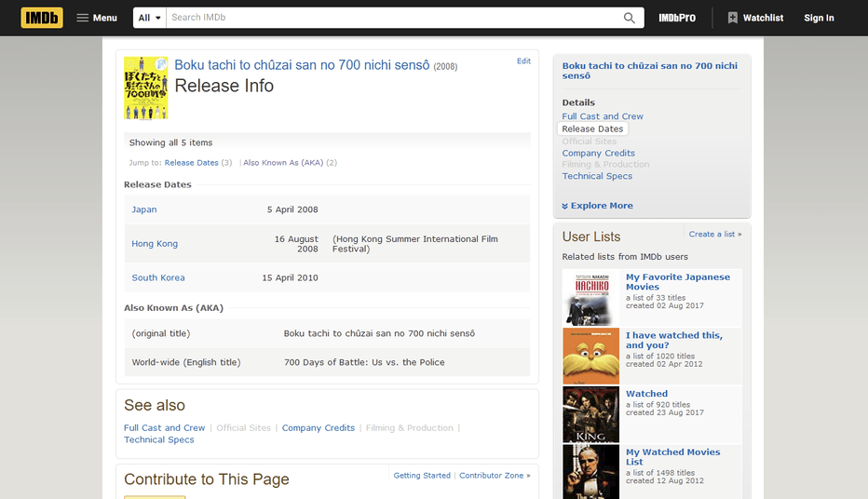Open My Watched Movies List

pos(672,457)
